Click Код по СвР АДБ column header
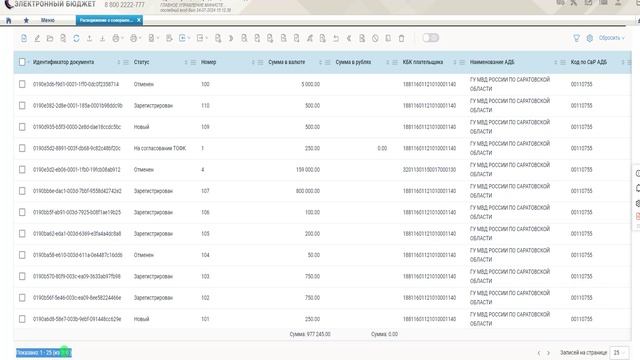 click(x=589, y=62)
